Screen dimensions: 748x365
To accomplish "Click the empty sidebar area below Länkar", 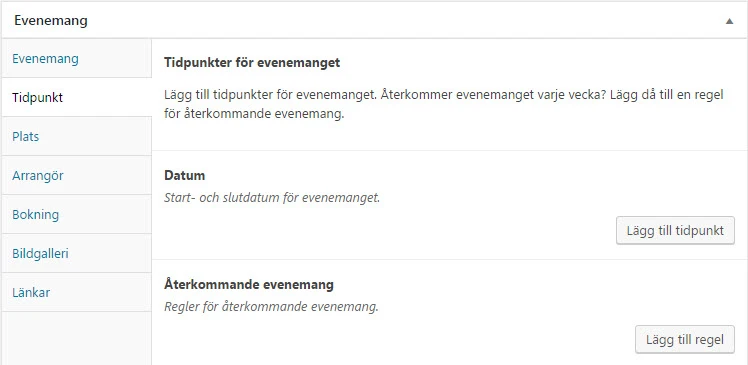I will 76,338.
